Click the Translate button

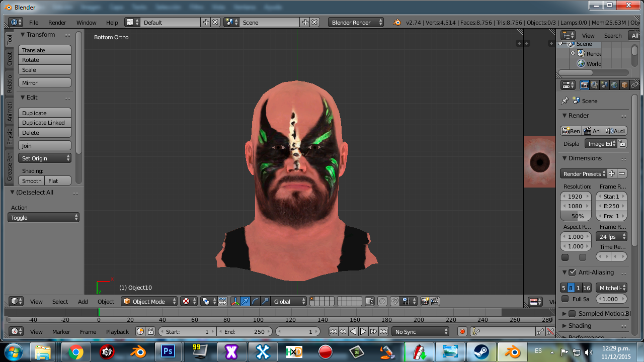point(45,50)
